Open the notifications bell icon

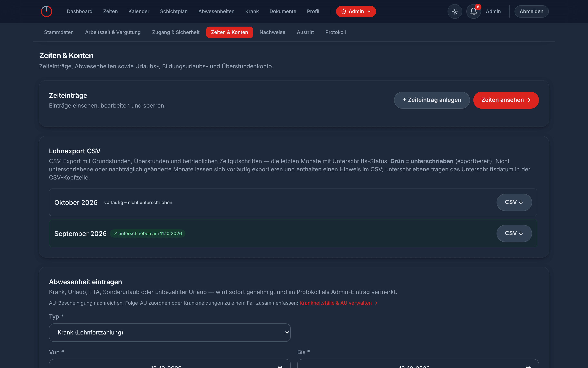pyautogui.click(x=473, y=11)
